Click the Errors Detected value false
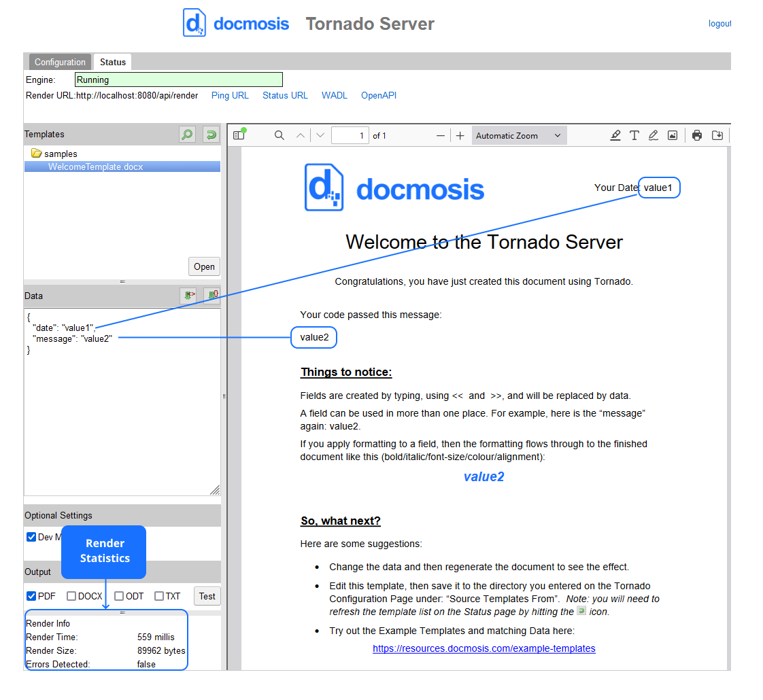This screenshot has width=763, height=700. pyautogui.click(x=146, y=664)
